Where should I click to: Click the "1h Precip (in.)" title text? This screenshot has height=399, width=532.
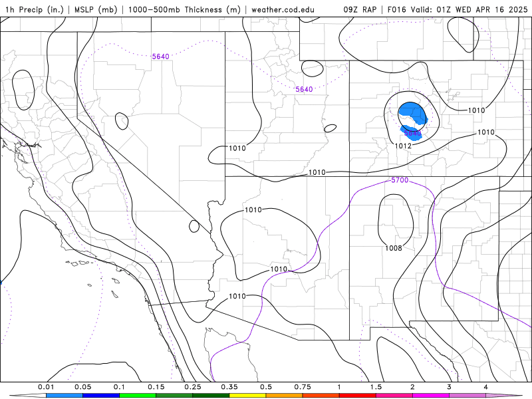tap(35, 9)
